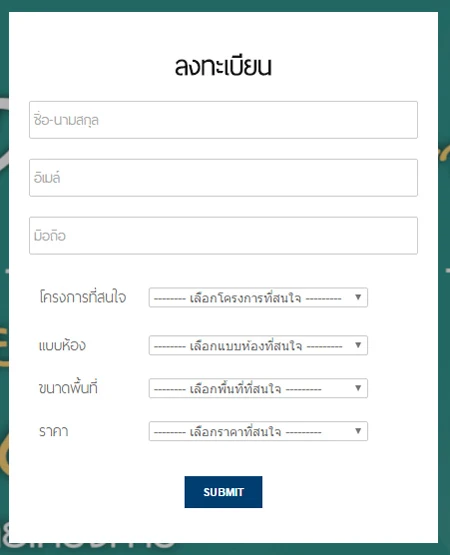Image resolution: width=450 pixels, height=555 pixels.
Task: Click the ชื่อ-นามสกุล name input field
Action: pos(223,120)
